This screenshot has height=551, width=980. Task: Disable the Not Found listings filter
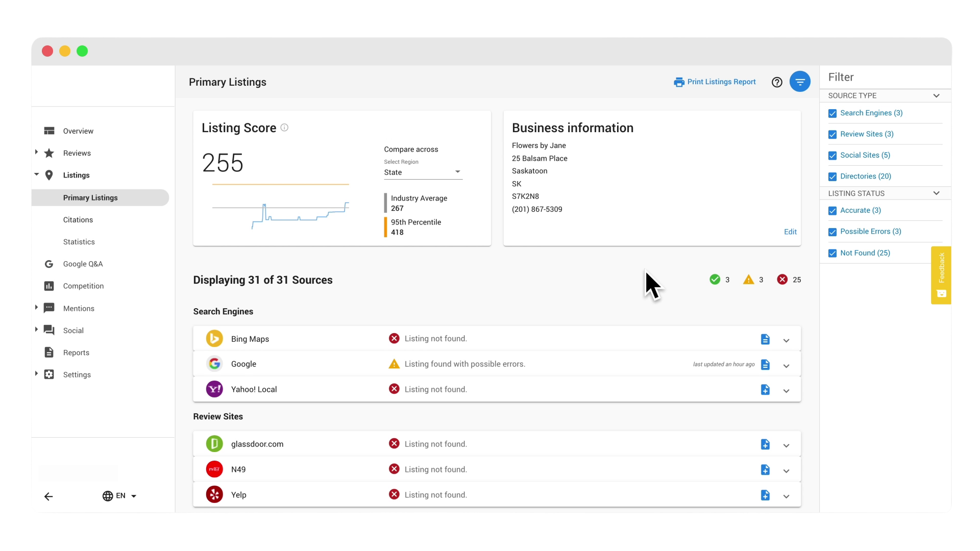coord(832,253)
